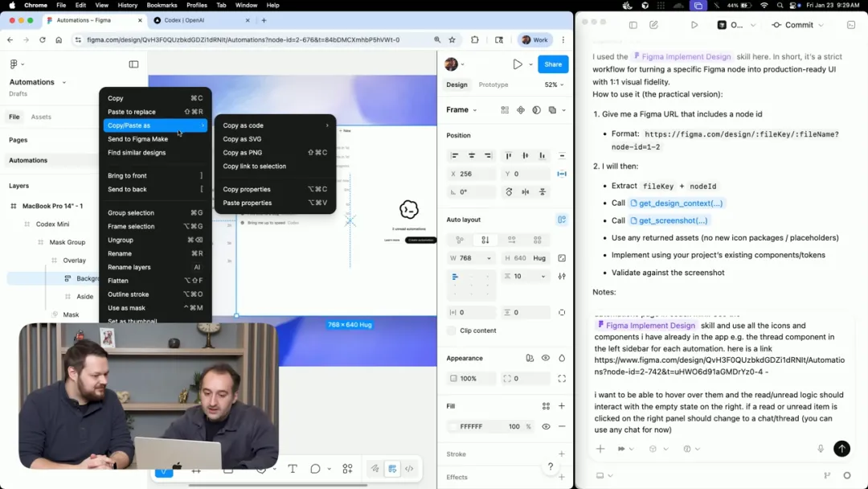Open the Bookmarks menu in macOS menu bar
Screen dimensions: 868x489
coord(162,5)
